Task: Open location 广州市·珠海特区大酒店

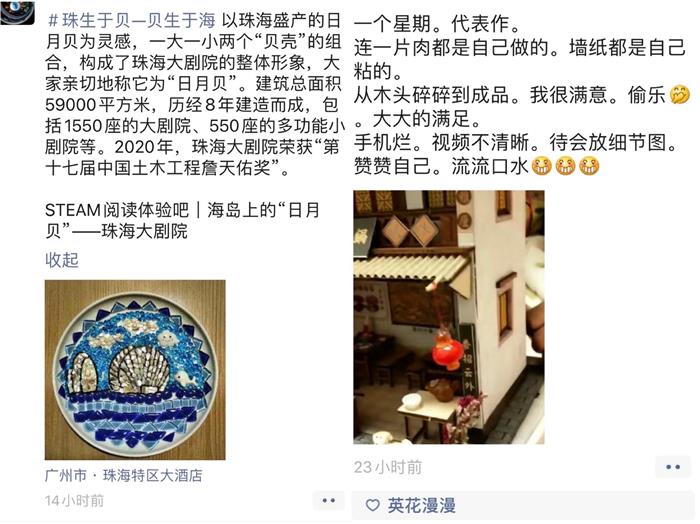Action: 124,475
